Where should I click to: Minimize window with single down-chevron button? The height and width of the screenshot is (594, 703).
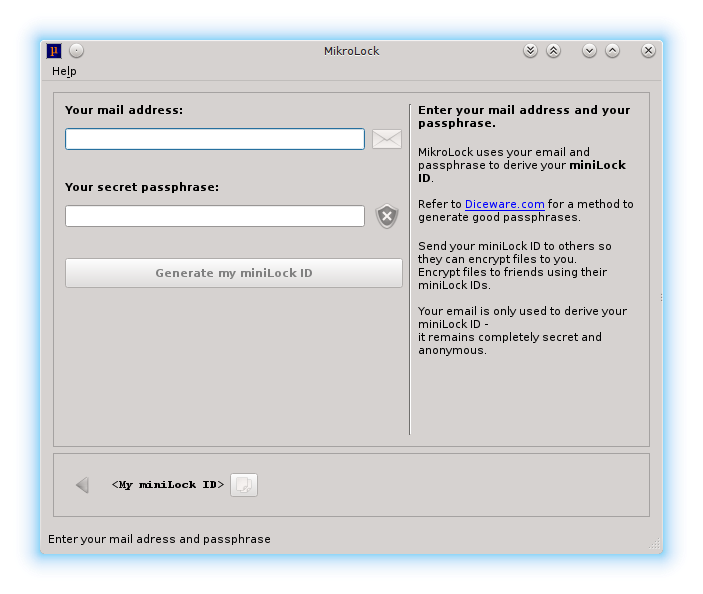(x=589, y=51)
